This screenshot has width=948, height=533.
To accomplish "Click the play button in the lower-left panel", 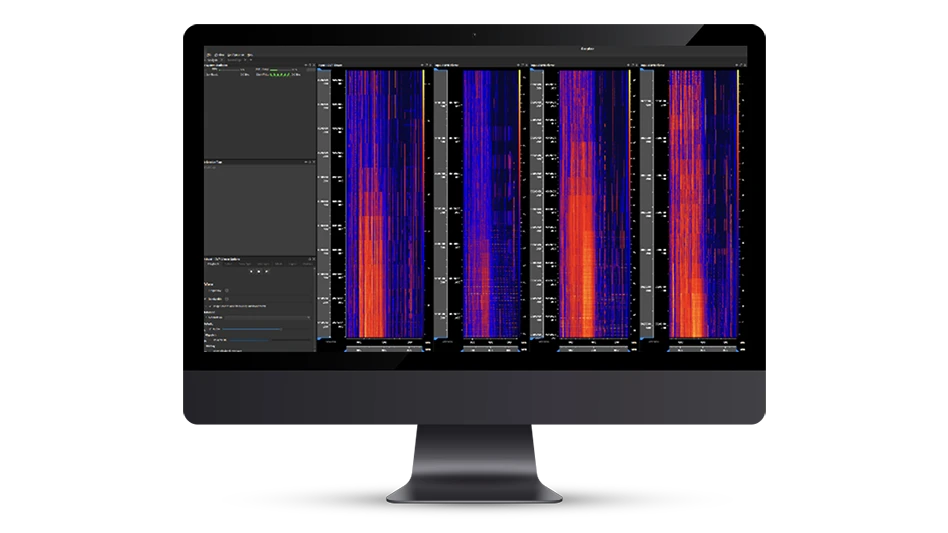I will 258,271.
